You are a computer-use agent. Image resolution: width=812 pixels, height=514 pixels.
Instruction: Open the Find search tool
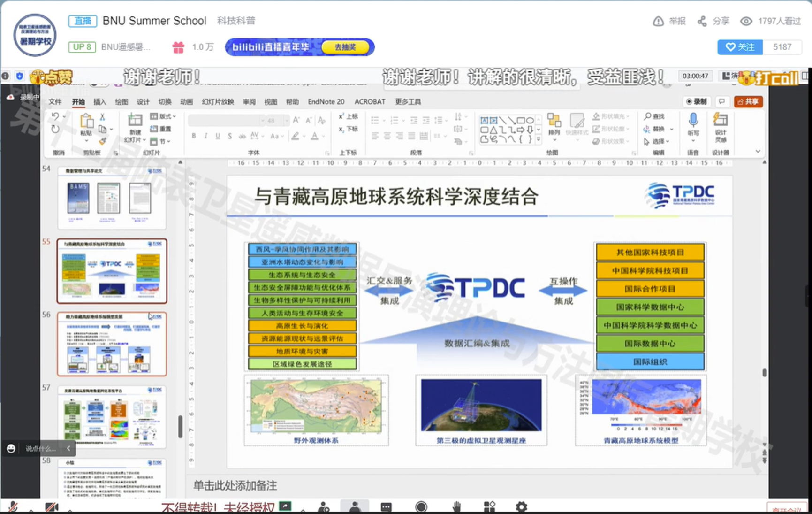pos(654,116)
